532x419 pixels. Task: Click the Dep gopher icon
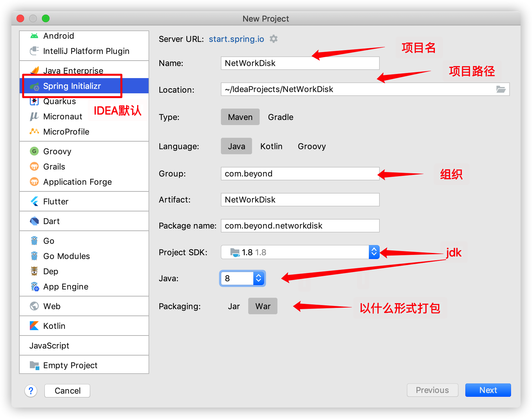coord(34,271)
